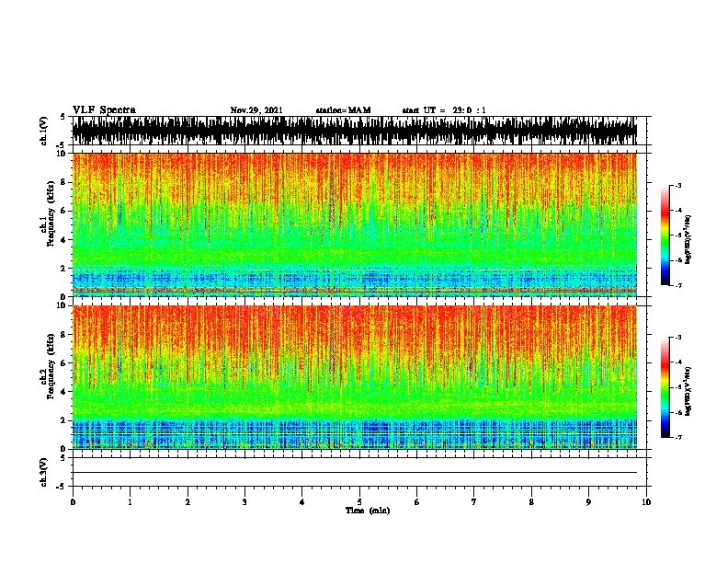Click the "Time (min)" axis label
The height and width of the screenshot is (563, 728).
[x=368, y=511]
